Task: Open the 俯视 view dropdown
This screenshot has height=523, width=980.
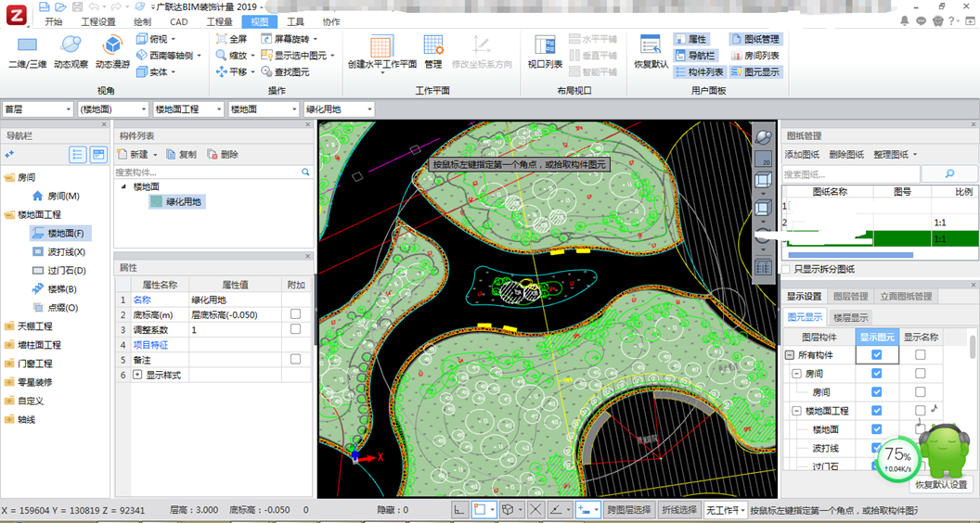Action: click(156, 39)
